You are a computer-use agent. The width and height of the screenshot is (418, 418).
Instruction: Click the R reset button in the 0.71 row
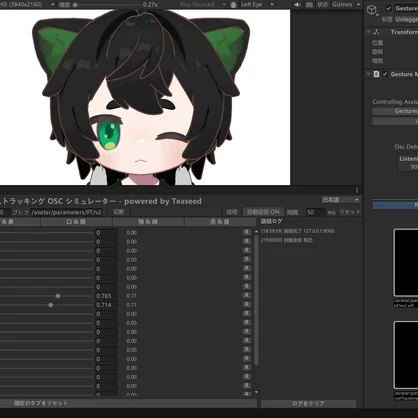pos(247,305)
